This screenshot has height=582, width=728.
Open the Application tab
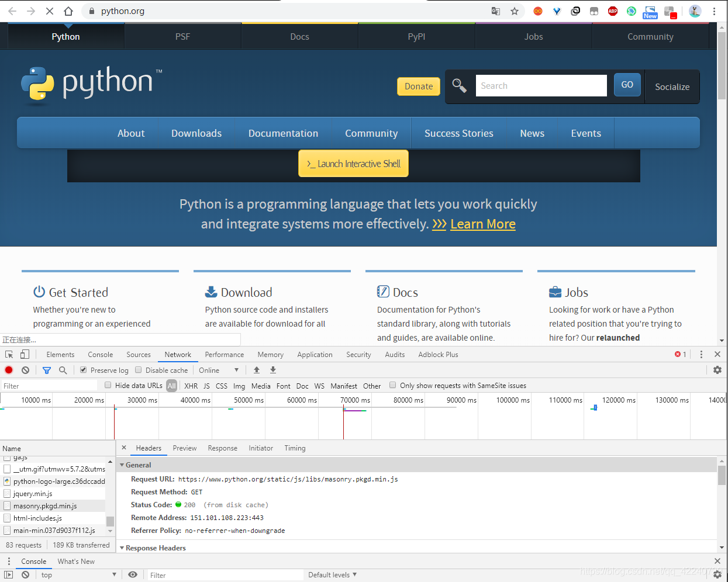(x=315, y=355)
